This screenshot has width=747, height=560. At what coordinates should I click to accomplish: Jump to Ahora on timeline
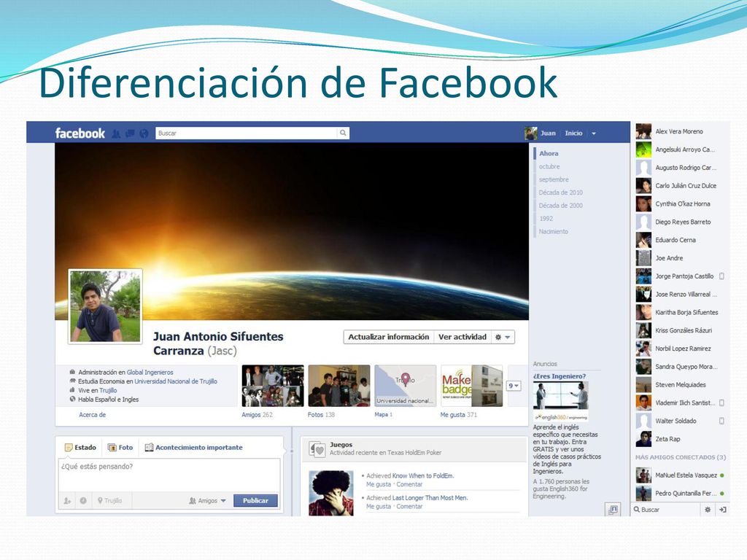(x=549, y=153)
